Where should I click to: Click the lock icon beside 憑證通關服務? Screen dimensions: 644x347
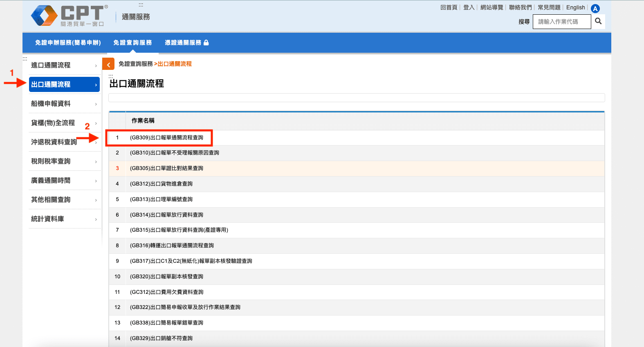point(206,43)
